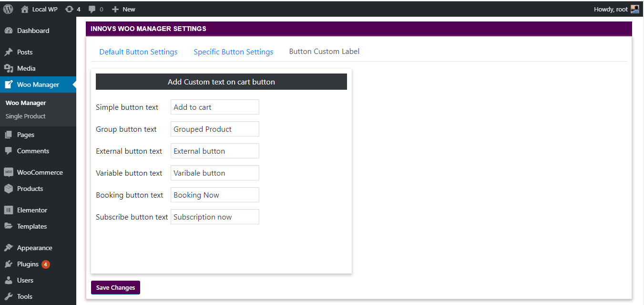The height and width of the screenshot is (305, 644).
Task: Click Tools wrench icon
Action: [x=9, y=296]
